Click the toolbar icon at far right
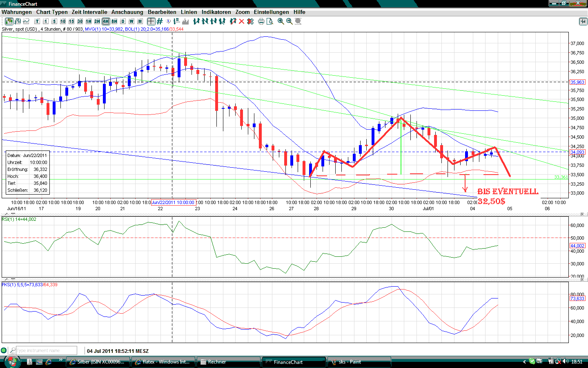The height and width of the screenshot is (368, 588). [583, 21]
